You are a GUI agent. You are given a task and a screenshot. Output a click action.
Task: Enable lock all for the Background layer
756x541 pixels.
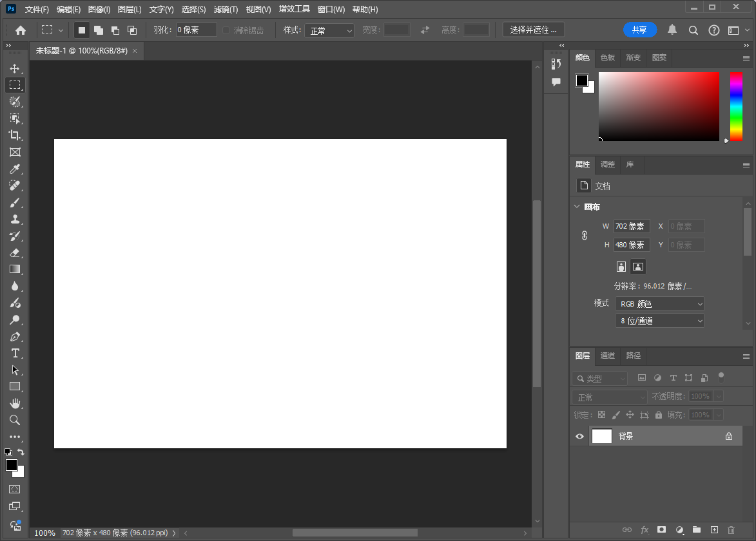click(x=658, y=415)
